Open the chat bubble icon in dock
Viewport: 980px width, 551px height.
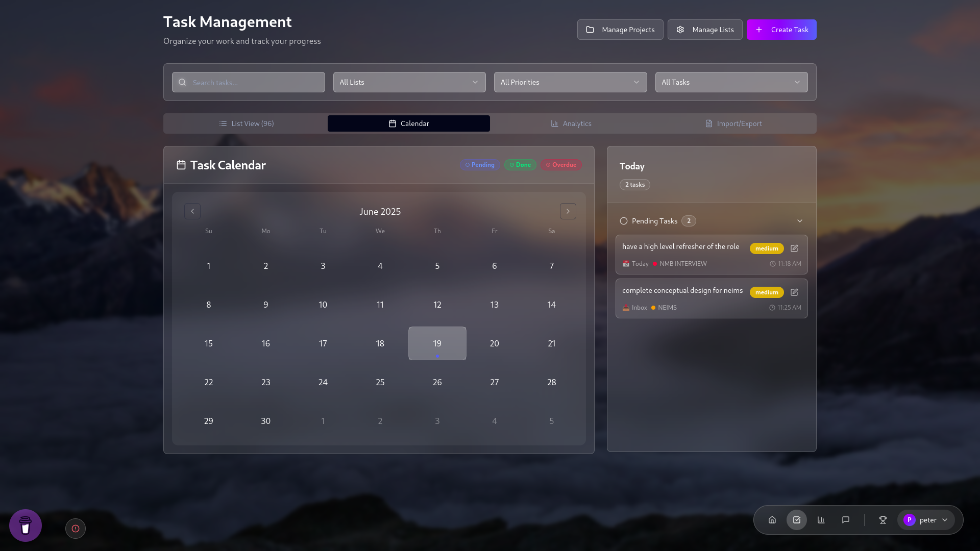click(846, 520)
